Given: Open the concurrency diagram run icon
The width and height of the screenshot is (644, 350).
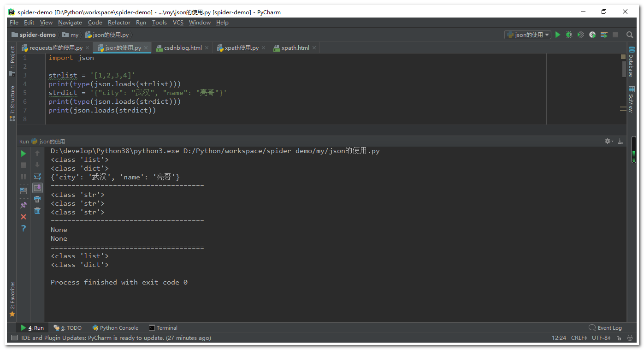Looking at the screenshot, I should 604,35.
